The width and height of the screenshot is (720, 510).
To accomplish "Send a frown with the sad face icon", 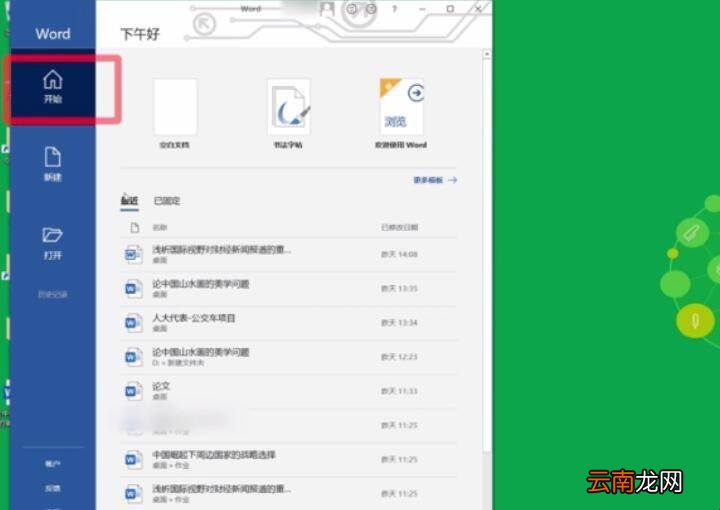I will tap(371, 9).
